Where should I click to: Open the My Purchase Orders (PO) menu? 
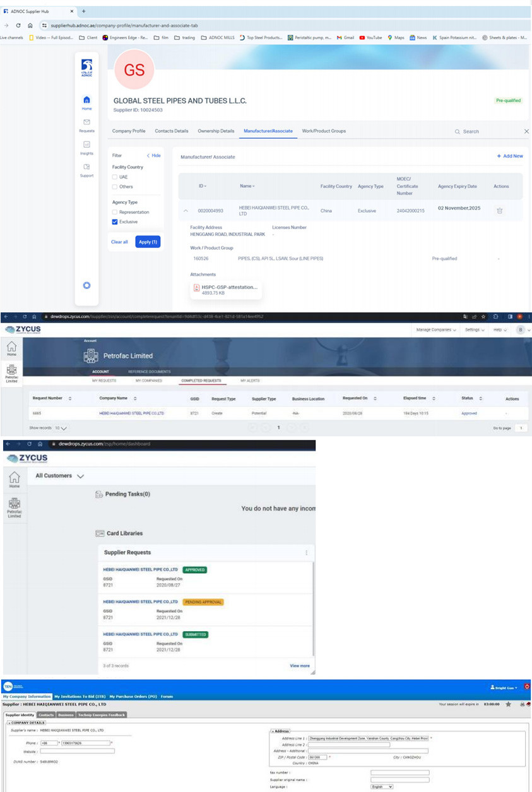pos(133,696)
